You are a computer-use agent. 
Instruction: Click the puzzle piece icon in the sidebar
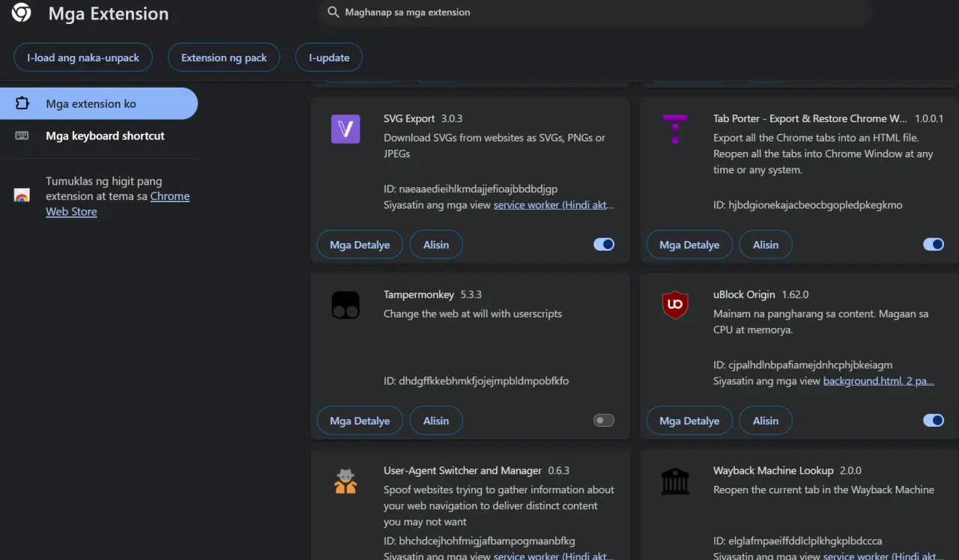click(x=22, y=103)
